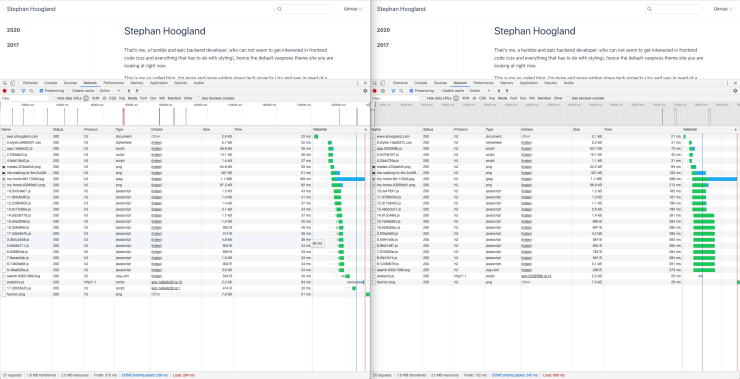Click network Filter text field in right DevTools
740x379 pixels.
coord(395,98)
